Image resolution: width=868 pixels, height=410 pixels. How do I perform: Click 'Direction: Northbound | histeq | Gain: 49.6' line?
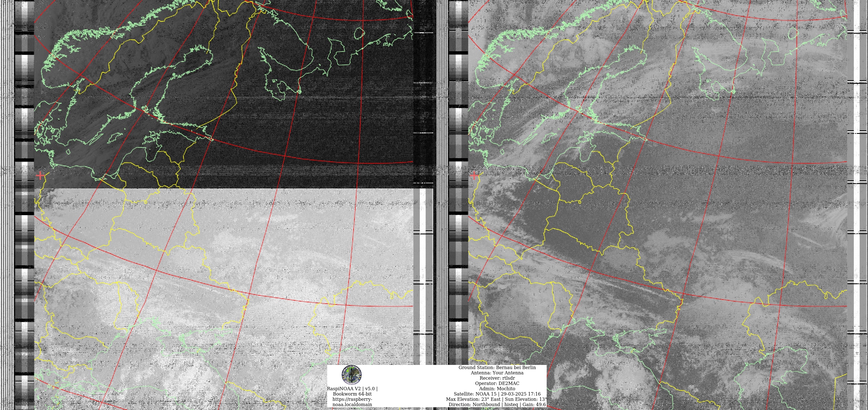click(x=497, y=405)
